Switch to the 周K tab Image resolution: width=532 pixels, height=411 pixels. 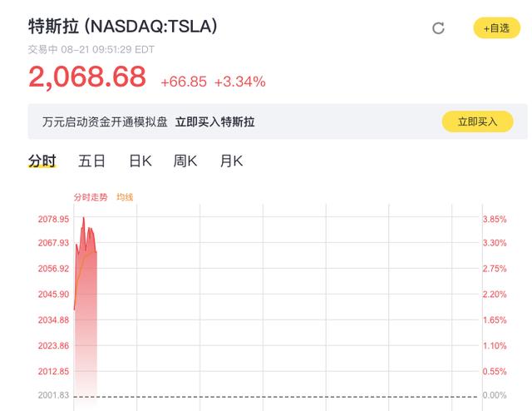(185, 161)
